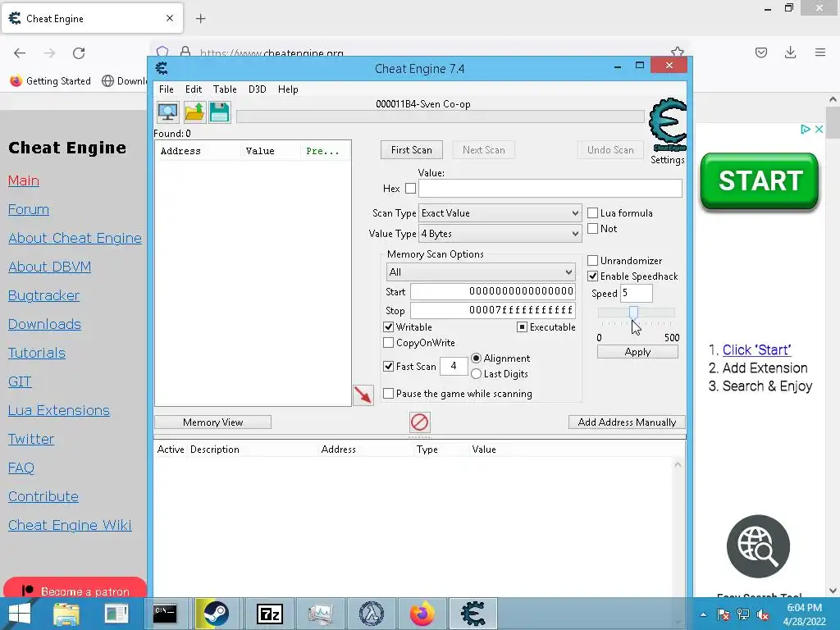Click the green START ad button
840x630 pixels.
(759, 181)
